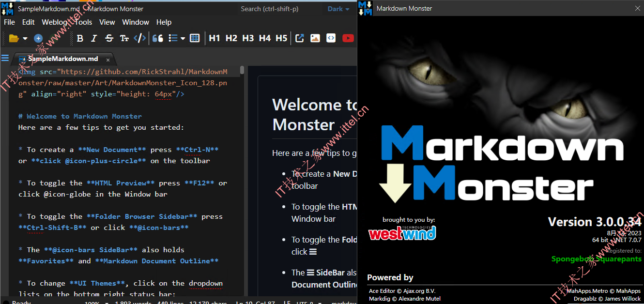Insert inline code using the </> icon beside Tt
The image size is (644, 304).
(x=139, y=38)
